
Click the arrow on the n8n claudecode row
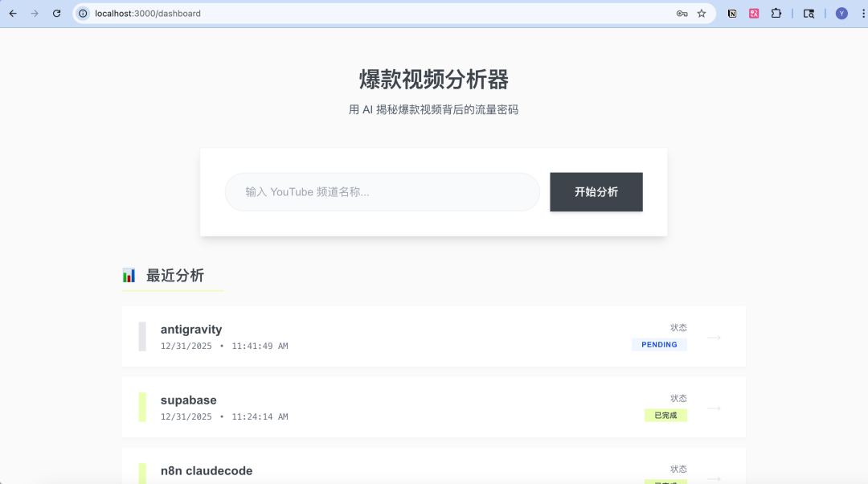tap(714, 478)
